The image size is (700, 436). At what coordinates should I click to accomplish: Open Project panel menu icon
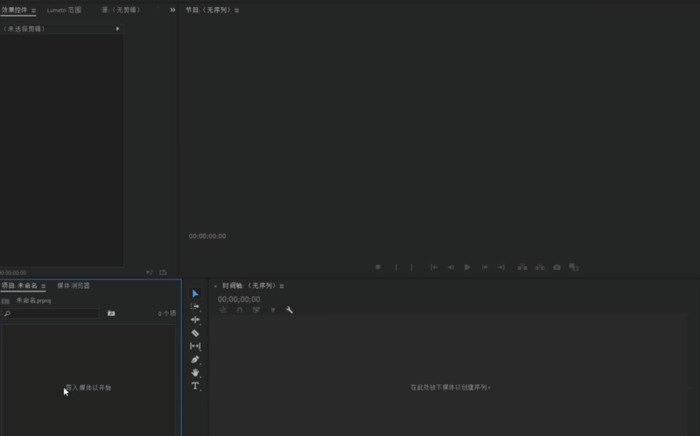pyautogui.click(x=43, y=286)
